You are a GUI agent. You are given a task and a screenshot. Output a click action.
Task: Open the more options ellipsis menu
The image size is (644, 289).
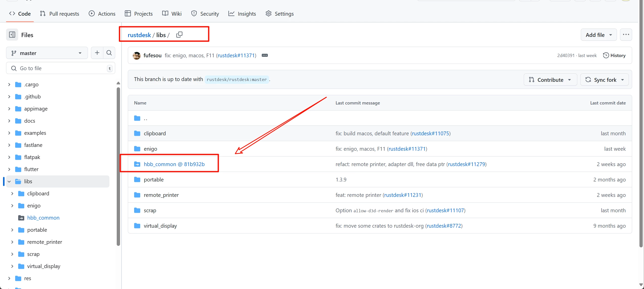tap(626, 35)
